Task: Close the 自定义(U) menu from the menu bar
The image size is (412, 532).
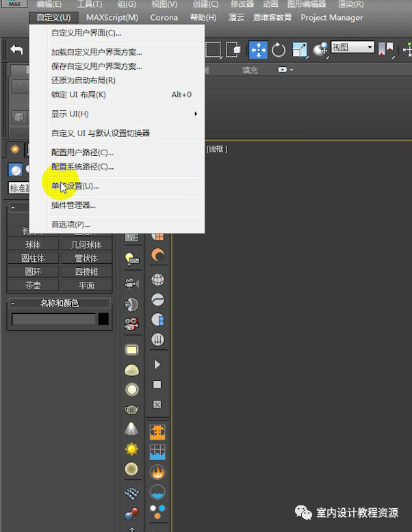Action: pyautogui.click(x=53, y=18)
